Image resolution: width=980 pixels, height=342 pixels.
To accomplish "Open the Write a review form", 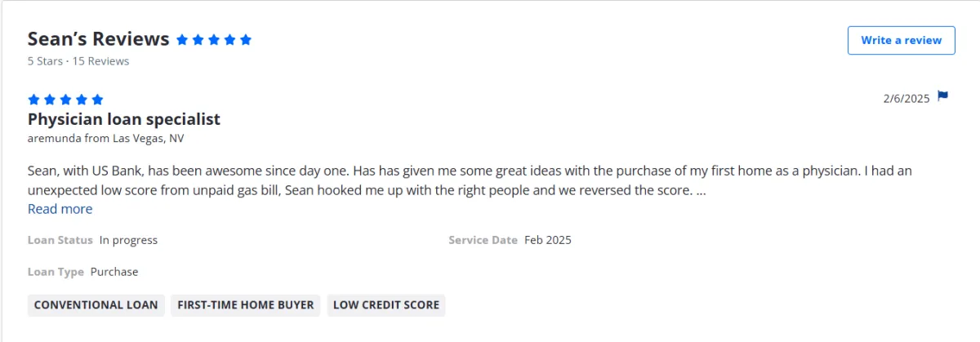I will (x=902, y=40).
